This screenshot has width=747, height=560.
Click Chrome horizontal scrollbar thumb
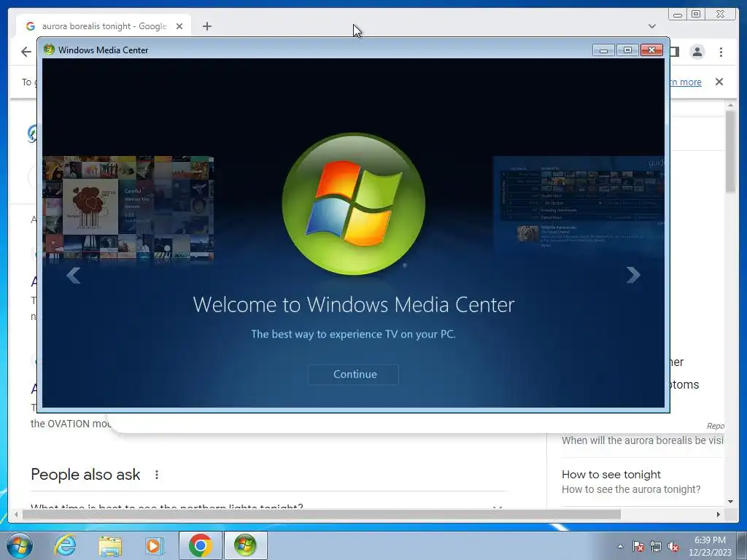click(322, 514)
